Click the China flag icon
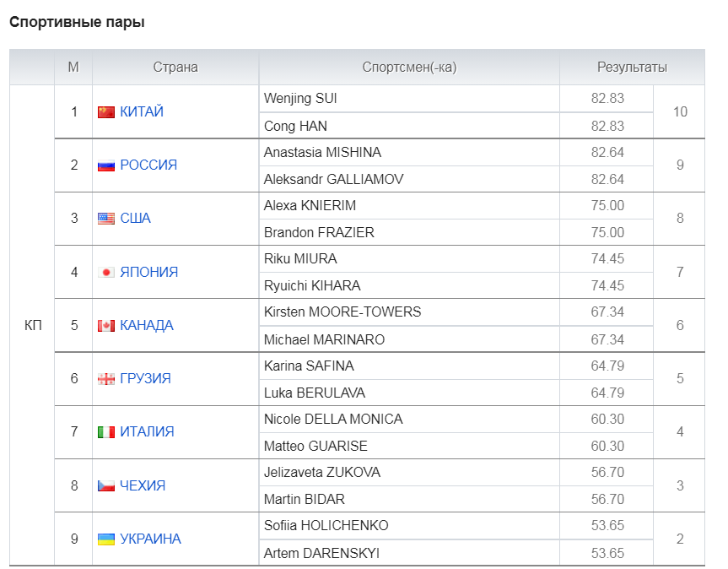This screenshot has width=728, height=569. pyautogui.click(x=105, y=112)
